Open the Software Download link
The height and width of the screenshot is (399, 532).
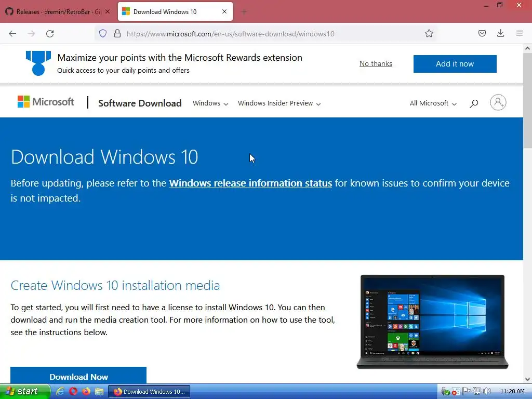140,103
